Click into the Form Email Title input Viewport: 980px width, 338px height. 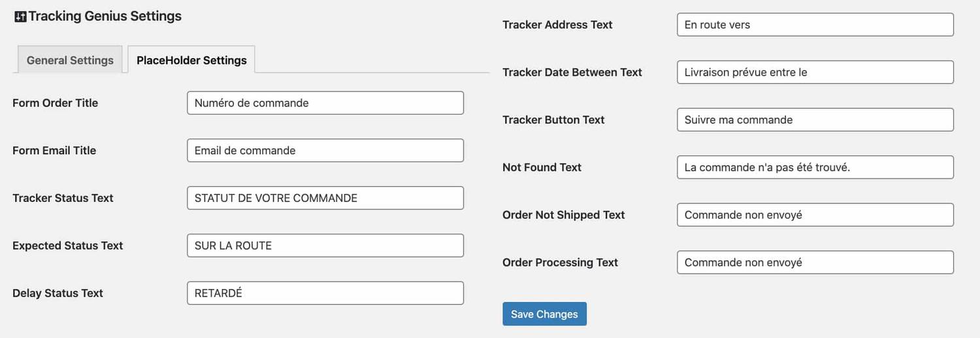click(x=325, y=150)
